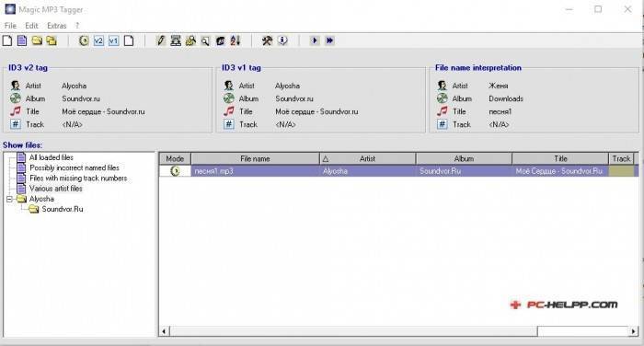
Task: Click the file name Title value песня1
Action: 500,111
